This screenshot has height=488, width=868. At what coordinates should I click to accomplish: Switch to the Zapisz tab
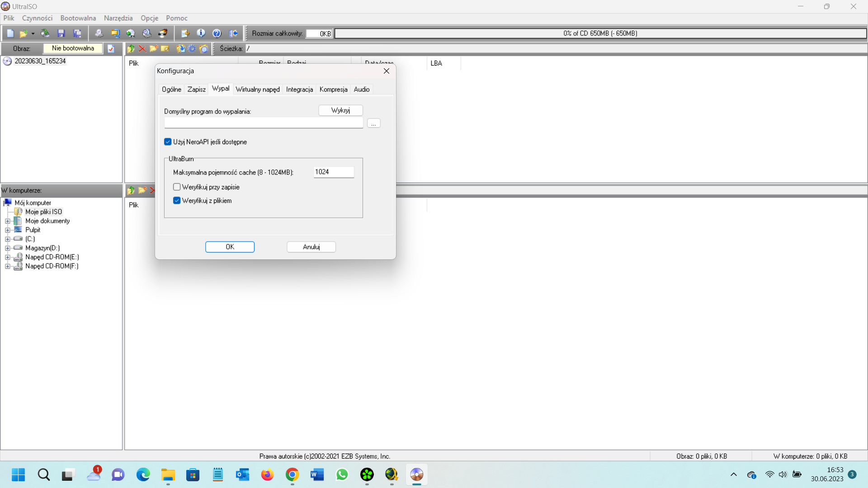[197, 89]
